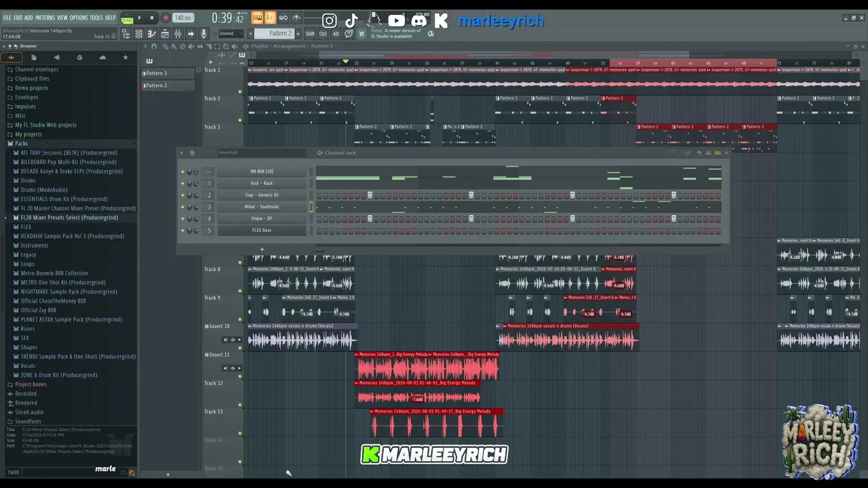Select the playlist Slice tool
This screenshot has height=488, width=868.
coord(209,46)
